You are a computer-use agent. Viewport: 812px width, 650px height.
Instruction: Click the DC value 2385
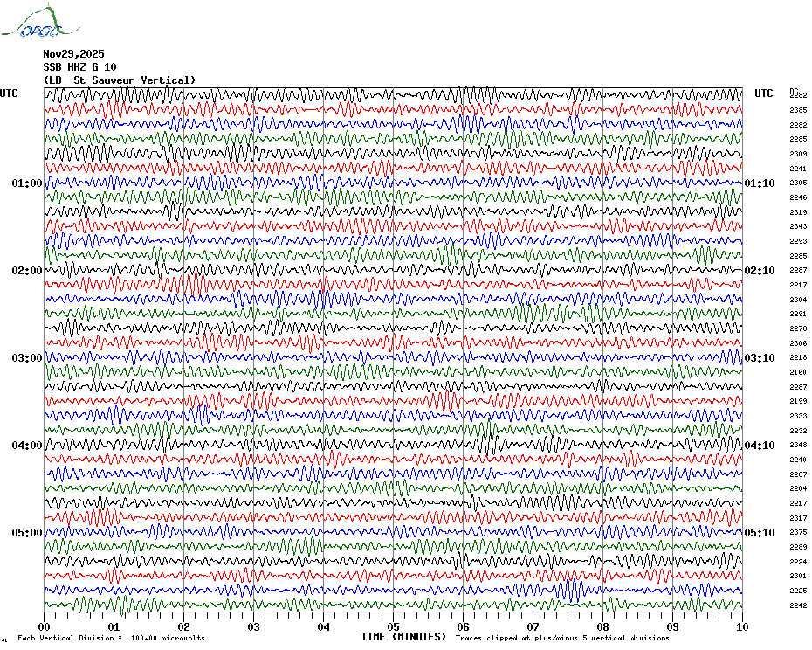click(798, 110)
